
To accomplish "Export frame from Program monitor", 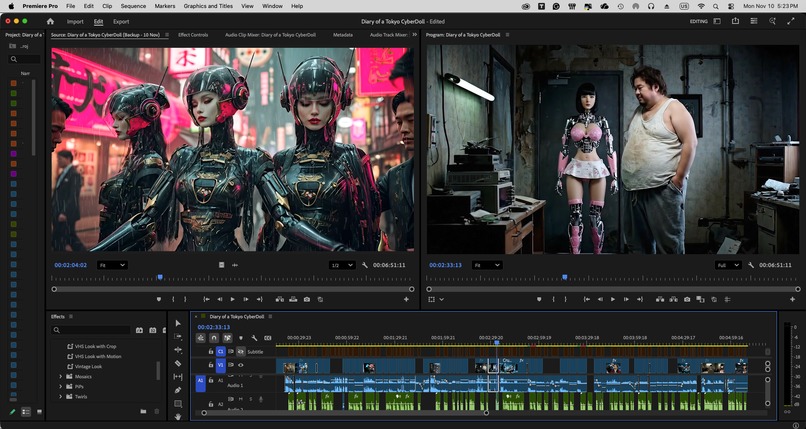I will (x=687, y=299).
